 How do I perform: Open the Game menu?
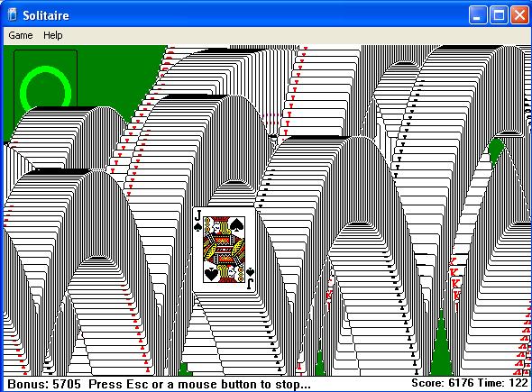point(21,35)
